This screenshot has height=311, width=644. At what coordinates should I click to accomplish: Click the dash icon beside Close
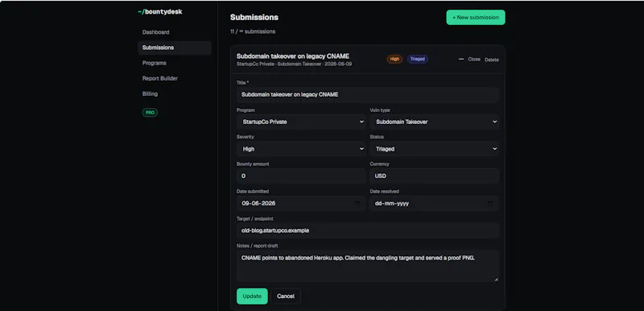[x=460, y=59]
